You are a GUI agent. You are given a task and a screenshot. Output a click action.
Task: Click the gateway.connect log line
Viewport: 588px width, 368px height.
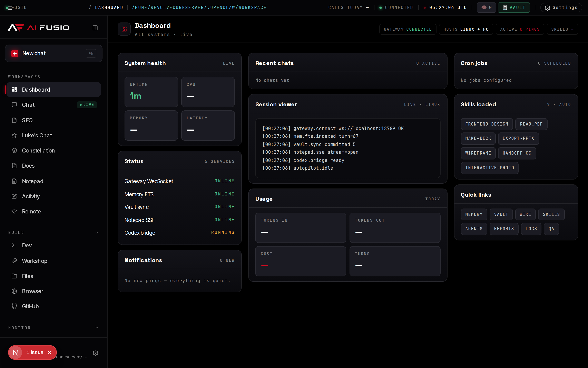[x=333, y=128]
